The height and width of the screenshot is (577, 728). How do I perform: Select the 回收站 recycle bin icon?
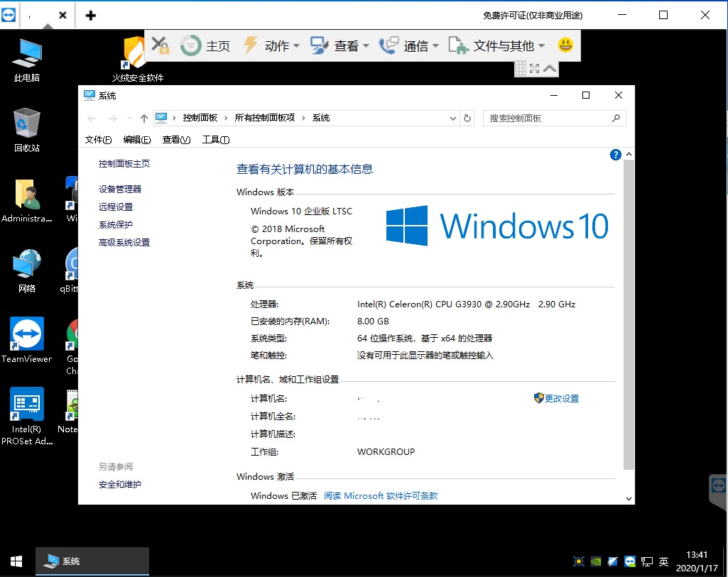26,131
